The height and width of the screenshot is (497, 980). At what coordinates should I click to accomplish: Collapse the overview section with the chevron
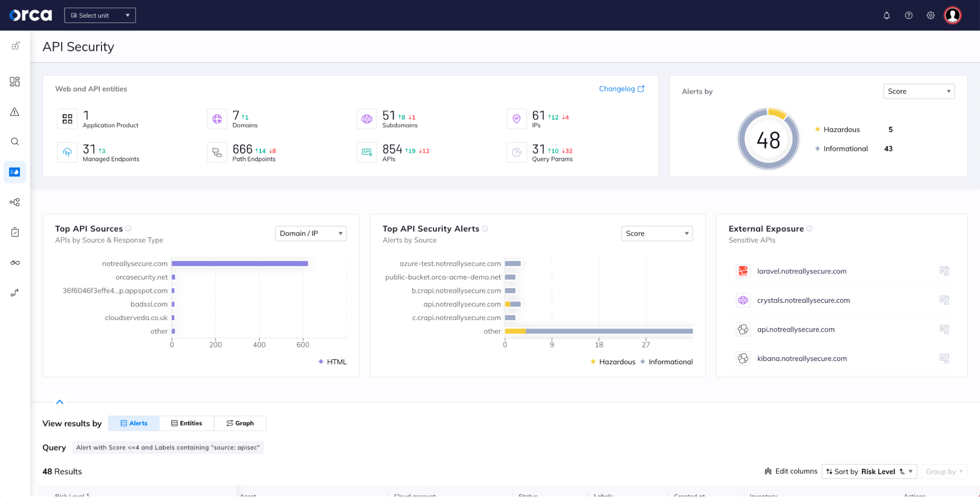(x=59, y=401)
